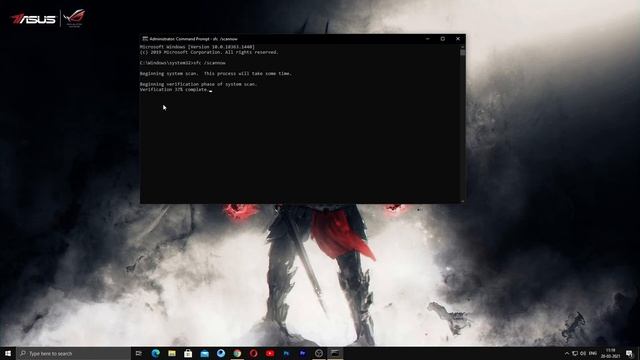Open the round icon before Command Prompt in taskbar
The image size is (640, 360).
point(319,353)
